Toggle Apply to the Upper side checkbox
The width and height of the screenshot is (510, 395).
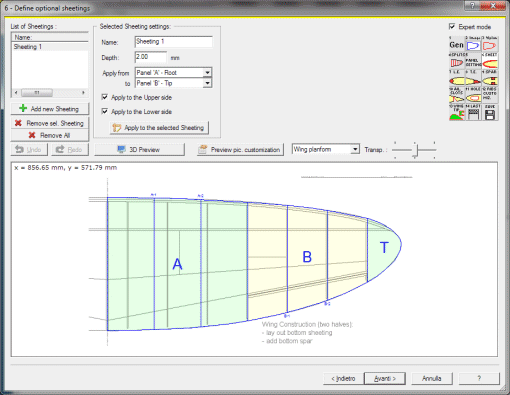click(x=105, y=97)
